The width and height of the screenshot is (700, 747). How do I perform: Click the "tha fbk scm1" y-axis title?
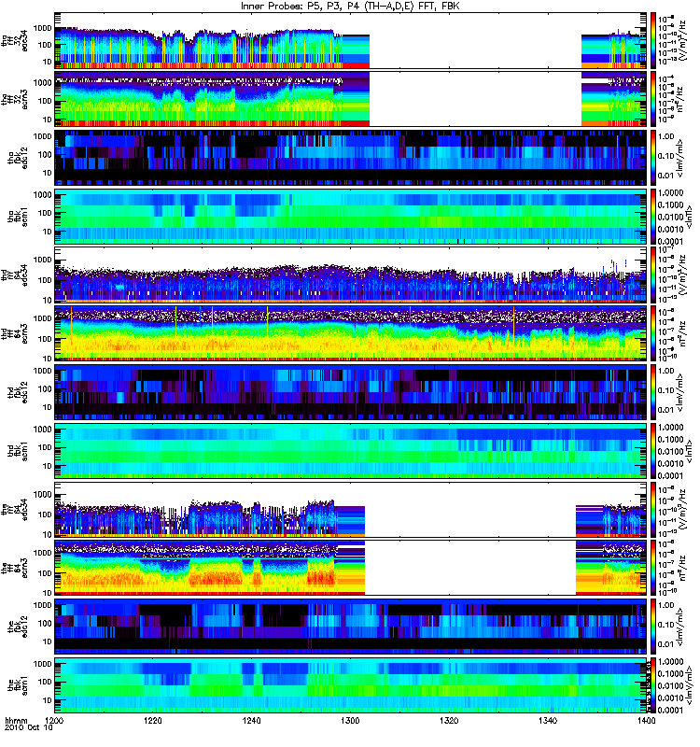click(x=18, y=217)
